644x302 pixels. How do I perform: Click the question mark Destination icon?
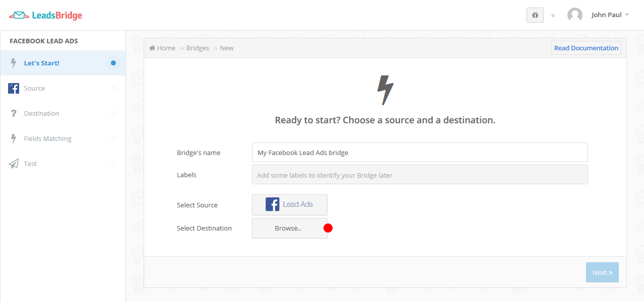(x=14, y=113)
